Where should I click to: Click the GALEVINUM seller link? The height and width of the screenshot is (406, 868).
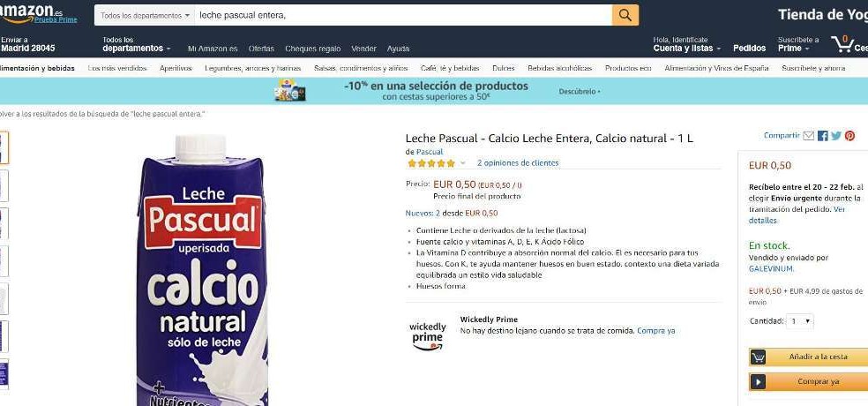pos(771,268)
